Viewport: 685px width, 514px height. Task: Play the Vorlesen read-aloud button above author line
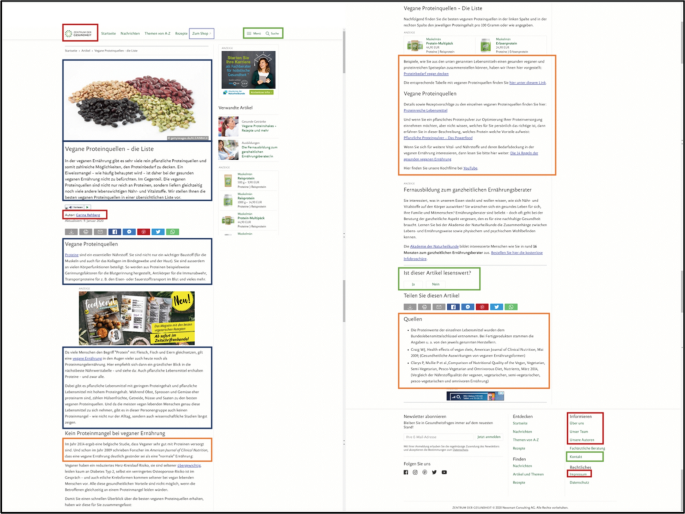pyautogui.click(x=78, y=207)
